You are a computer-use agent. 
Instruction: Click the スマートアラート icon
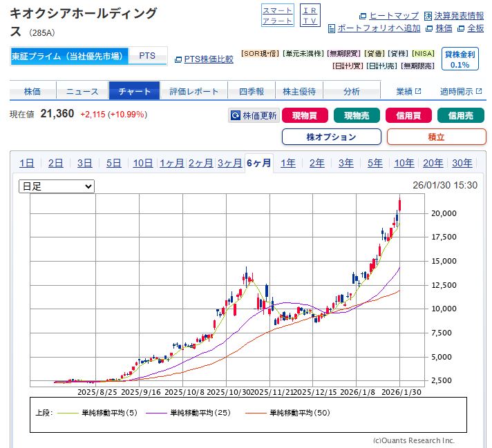[x=277, y=15]
